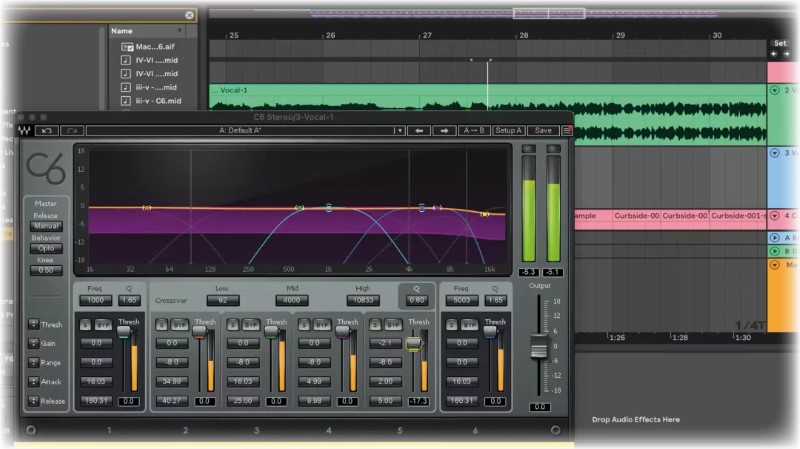Open the C6 hamburger menu icon beside Save
Screen dimensions: 800x449
click(567, 131)
